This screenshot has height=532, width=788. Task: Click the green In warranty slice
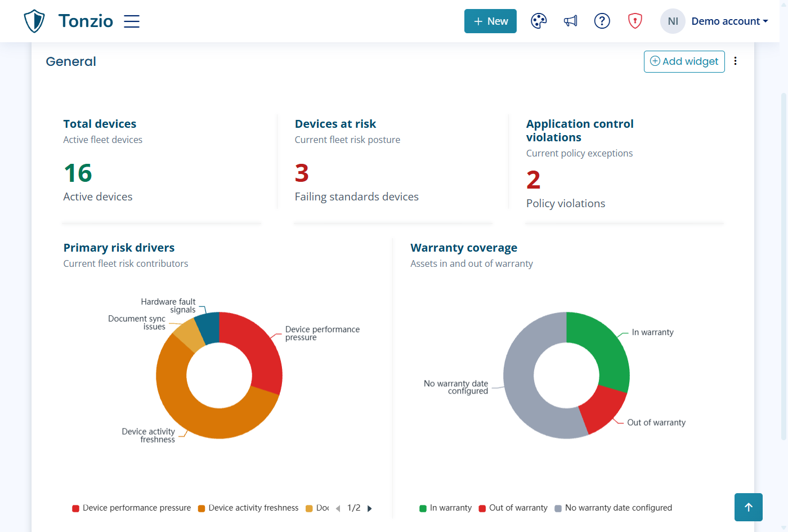606,349
